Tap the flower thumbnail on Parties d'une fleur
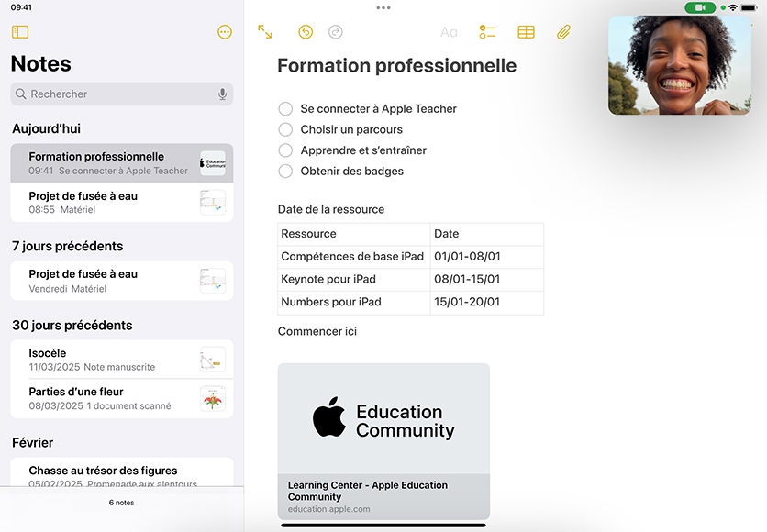This screenshot has height=532, width=767. coord(213,398)
